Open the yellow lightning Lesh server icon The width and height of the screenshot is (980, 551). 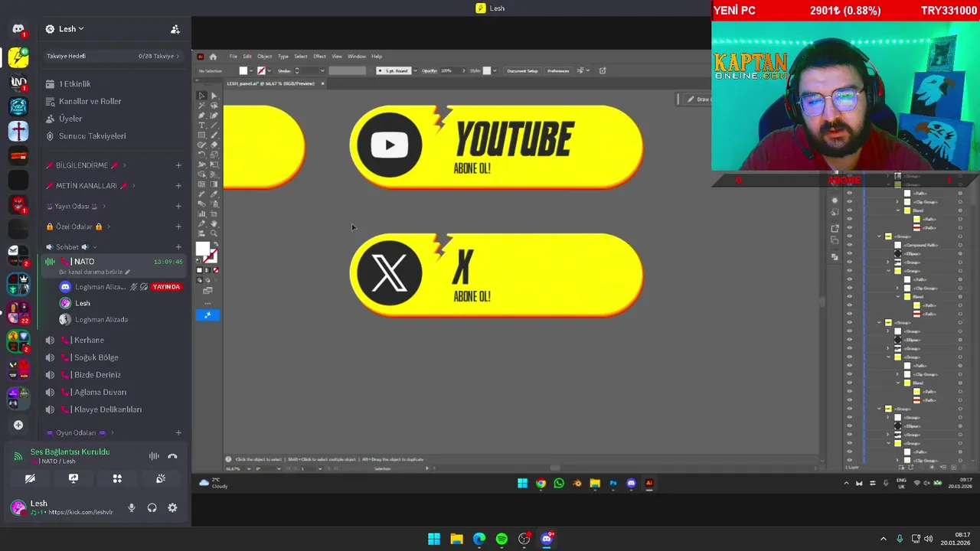(18, 57)
